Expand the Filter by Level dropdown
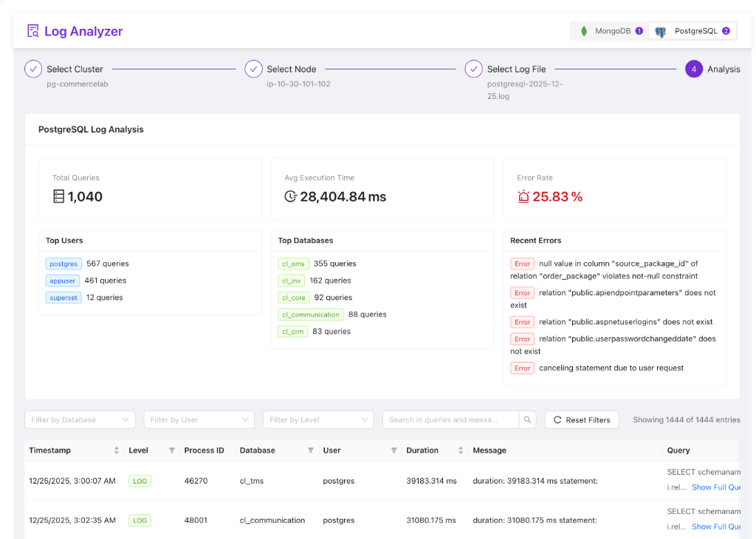This screenshot has height=539, width=756. click(x=318, y=419)
